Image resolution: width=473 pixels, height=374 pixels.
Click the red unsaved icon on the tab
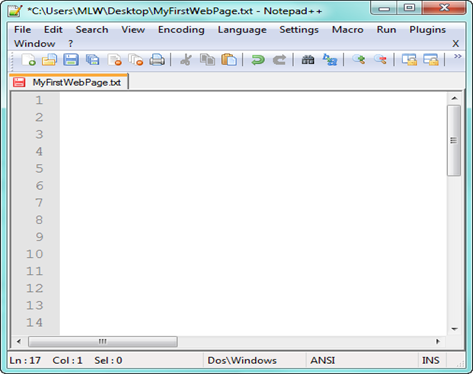pos(19,82)
